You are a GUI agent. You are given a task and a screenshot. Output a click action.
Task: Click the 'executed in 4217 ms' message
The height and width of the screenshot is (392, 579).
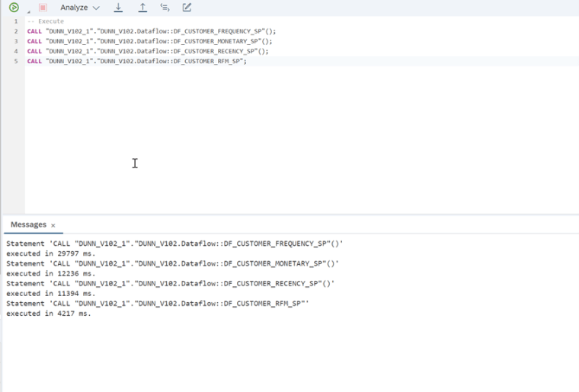pos(49,314)
